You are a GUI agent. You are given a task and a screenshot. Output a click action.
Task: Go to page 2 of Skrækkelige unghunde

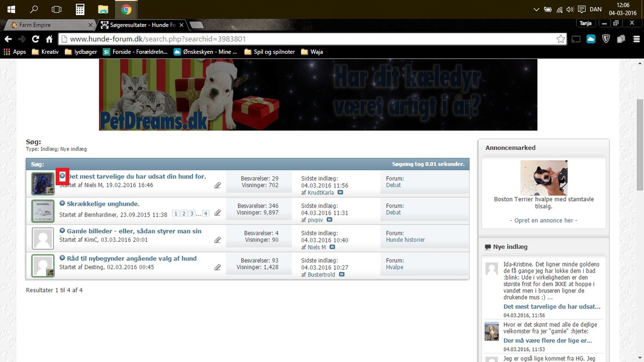pos(184,214)
